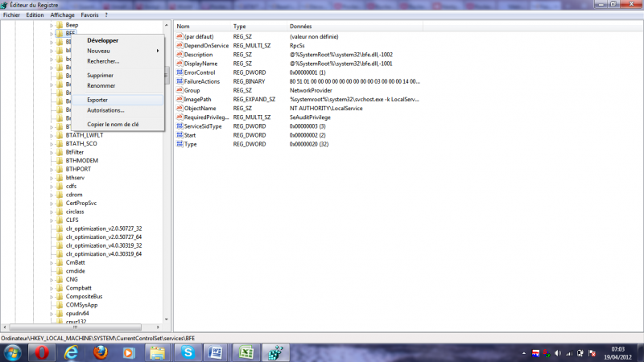The width and height of the screenshot is (644, 362).
Task: Click the Données column header
Action: (300, 27)
